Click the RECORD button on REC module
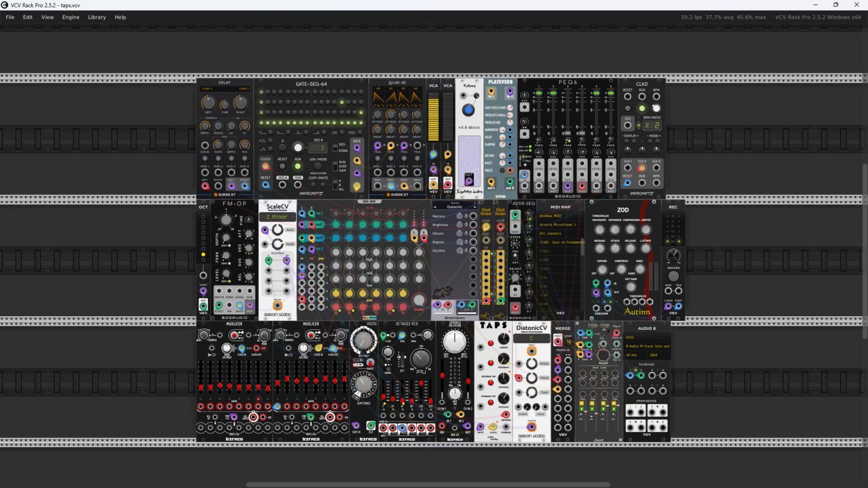The height and width of the screenshot is (488, 868). click(673, 276)
